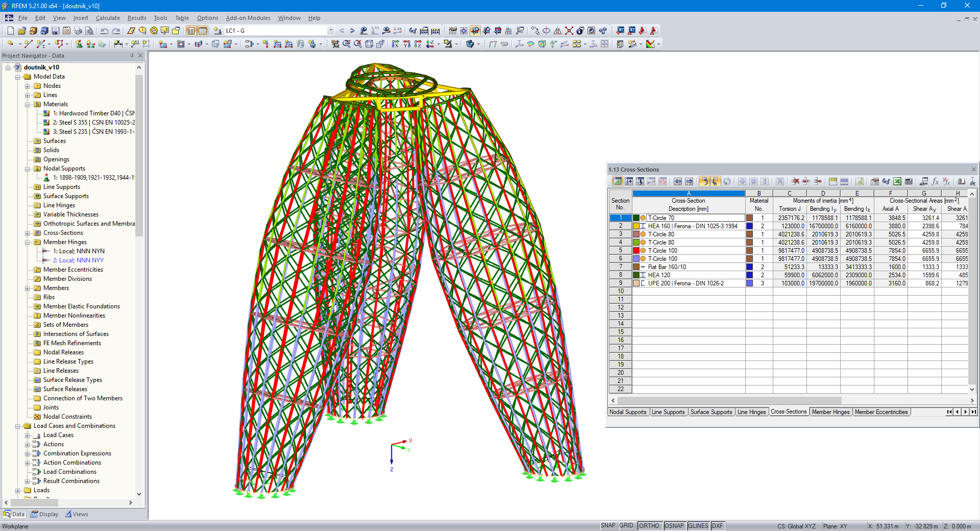The image size is (980, 531).
Task: Switch to the Member Hinges table tab
Action: coord(830,412)
